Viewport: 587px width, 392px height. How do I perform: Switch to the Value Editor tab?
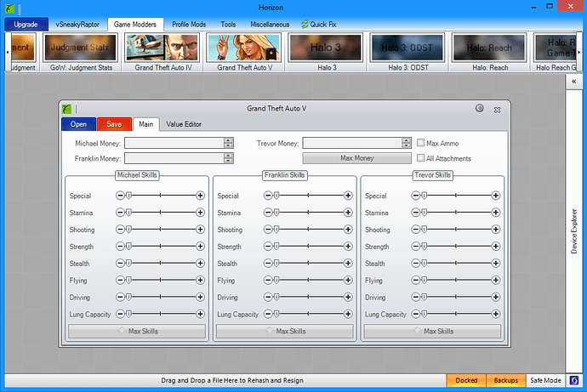[x=184, y=124]
